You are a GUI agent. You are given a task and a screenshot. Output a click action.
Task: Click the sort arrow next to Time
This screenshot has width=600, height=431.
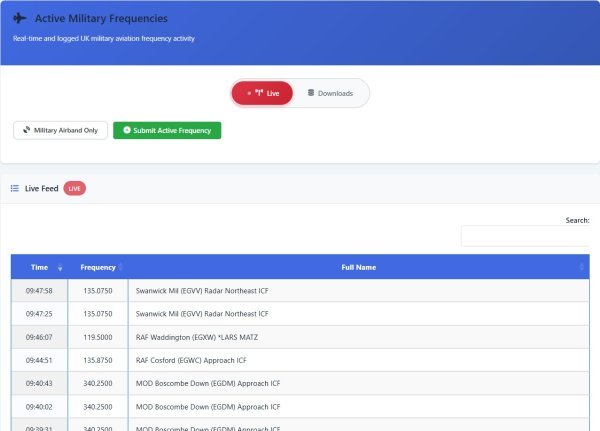pos(60,268)
